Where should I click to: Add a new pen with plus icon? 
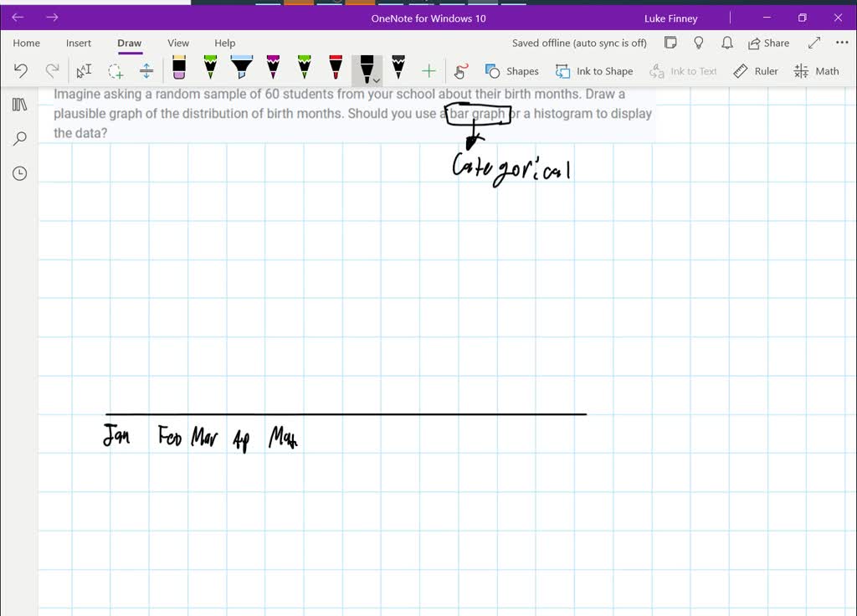click(429, 71)
